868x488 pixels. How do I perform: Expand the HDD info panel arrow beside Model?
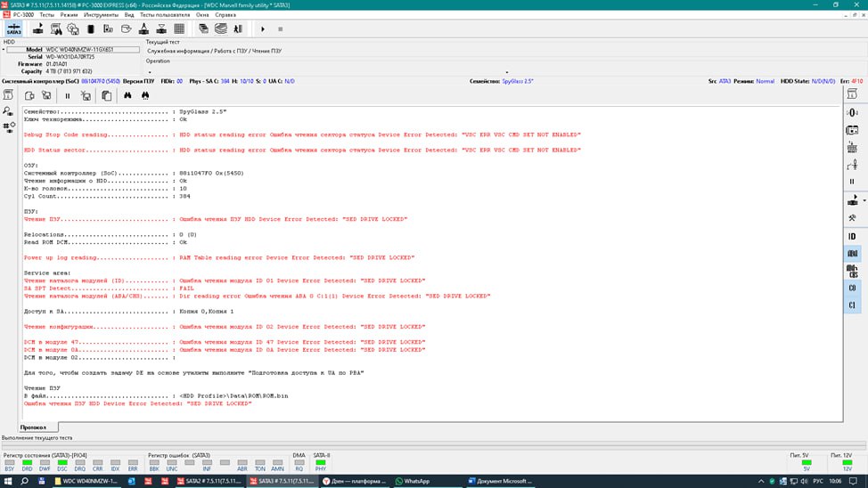click(4, 49)
